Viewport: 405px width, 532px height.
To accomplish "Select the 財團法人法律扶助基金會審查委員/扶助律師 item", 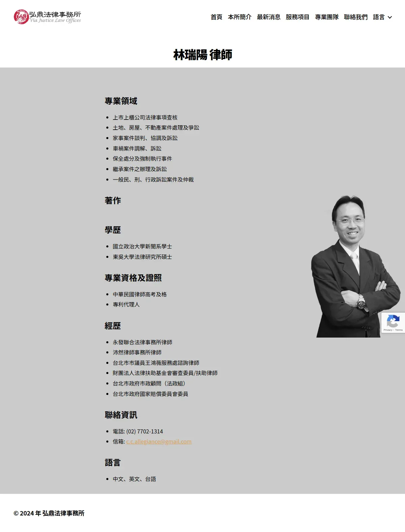I will pyautogui.click(x=165, y=373).
